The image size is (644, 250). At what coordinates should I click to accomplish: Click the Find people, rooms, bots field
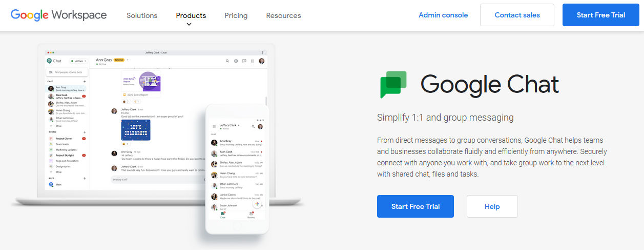67,72
